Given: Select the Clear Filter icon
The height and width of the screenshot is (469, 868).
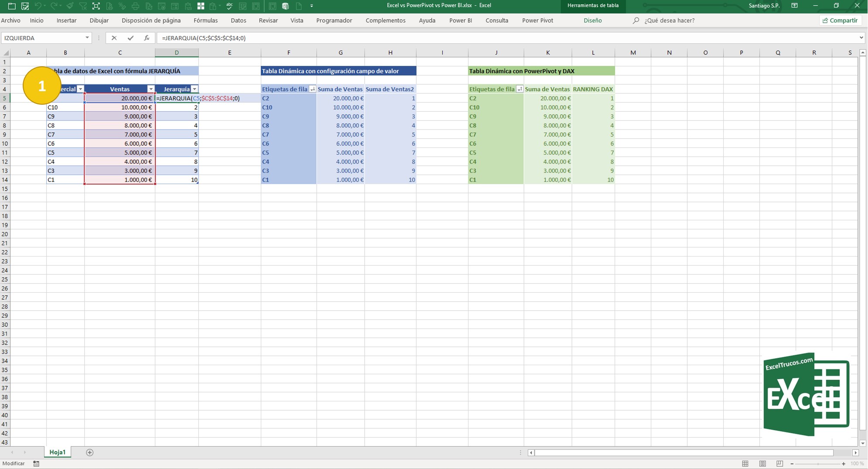Looking at the screenshot, I should pyautogui.click(x=83, y=7).
